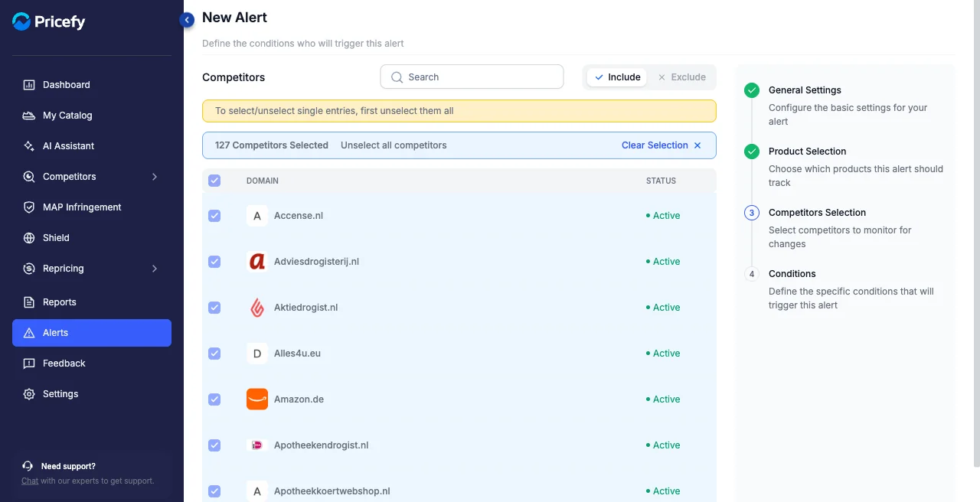980x502 pixels.
Task: Click the Competitors magnifier icon in sidebar
Action: [29, 177]
